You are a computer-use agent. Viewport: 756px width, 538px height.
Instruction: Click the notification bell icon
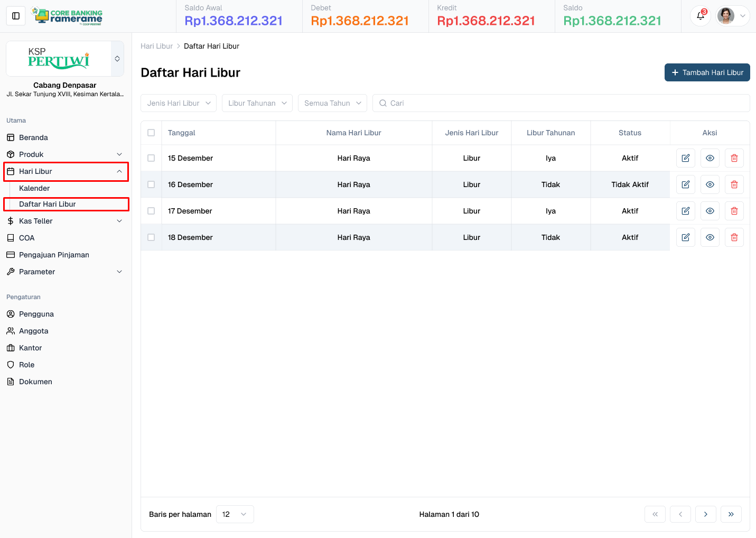coord(700,16)
